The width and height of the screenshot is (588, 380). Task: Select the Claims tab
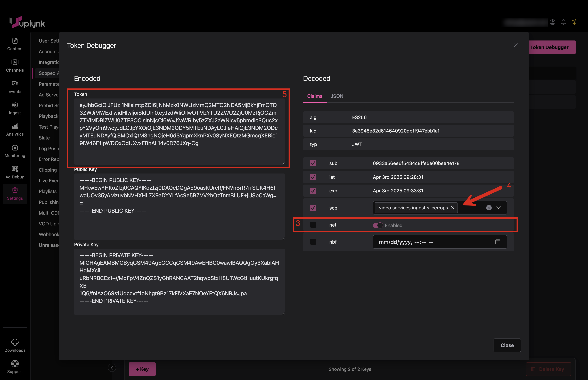point(315,96)
